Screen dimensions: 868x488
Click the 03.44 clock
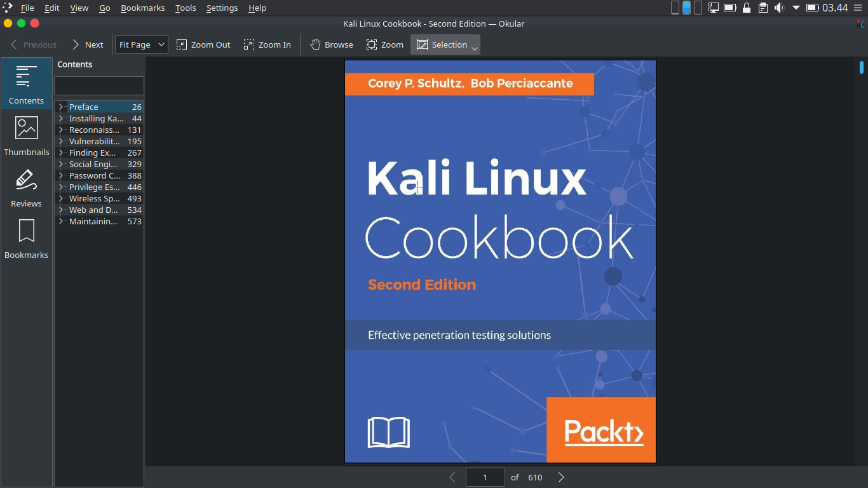coord(835,8)
